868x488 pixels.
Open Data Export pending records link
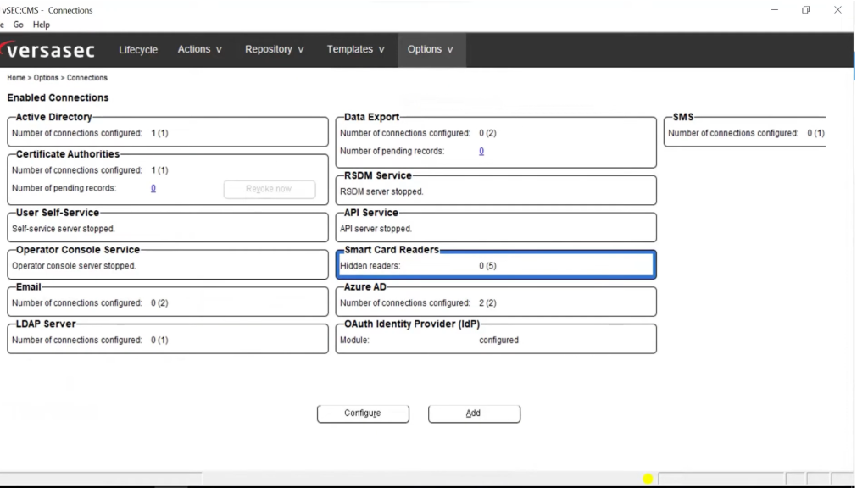481,152
